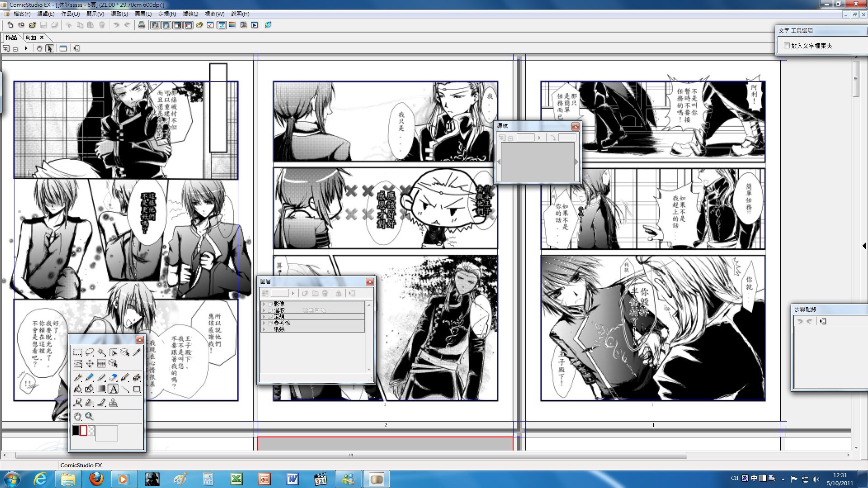
Task: Open Firefox from the taskbar
Action: point(96,479)
